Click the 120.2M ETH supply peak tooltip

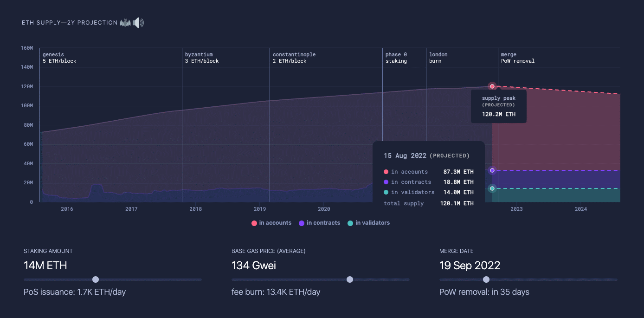(x=498, y=106)
